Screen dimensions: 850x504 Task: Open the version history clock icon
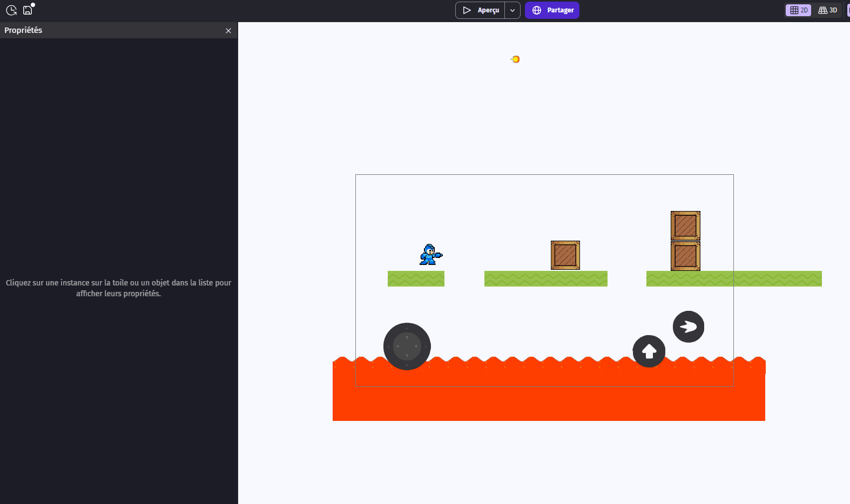pos(11,10)
